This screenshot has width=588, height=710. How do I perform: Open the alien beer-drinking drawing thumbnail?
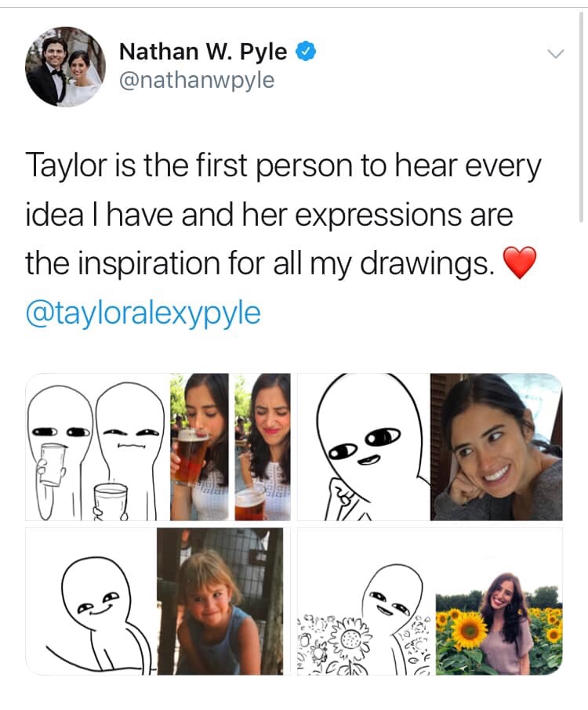(x=97, y=447)
